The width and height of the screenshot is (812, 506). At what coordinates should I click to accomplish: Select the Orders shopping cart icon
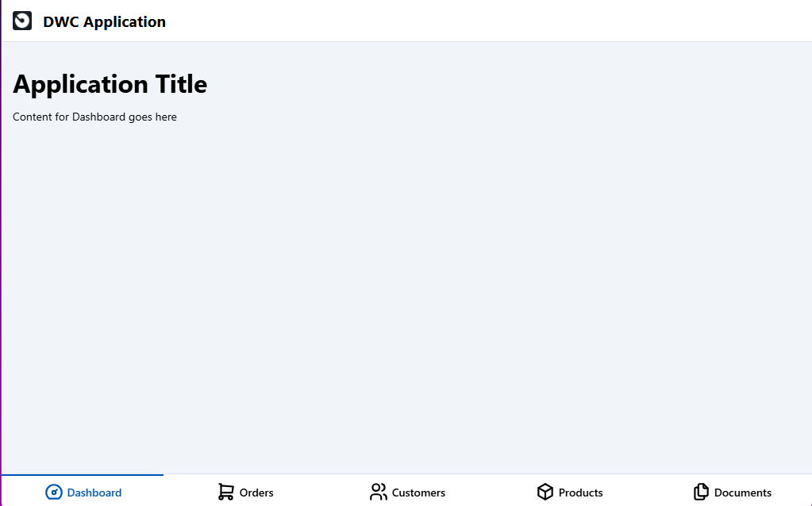225,492
